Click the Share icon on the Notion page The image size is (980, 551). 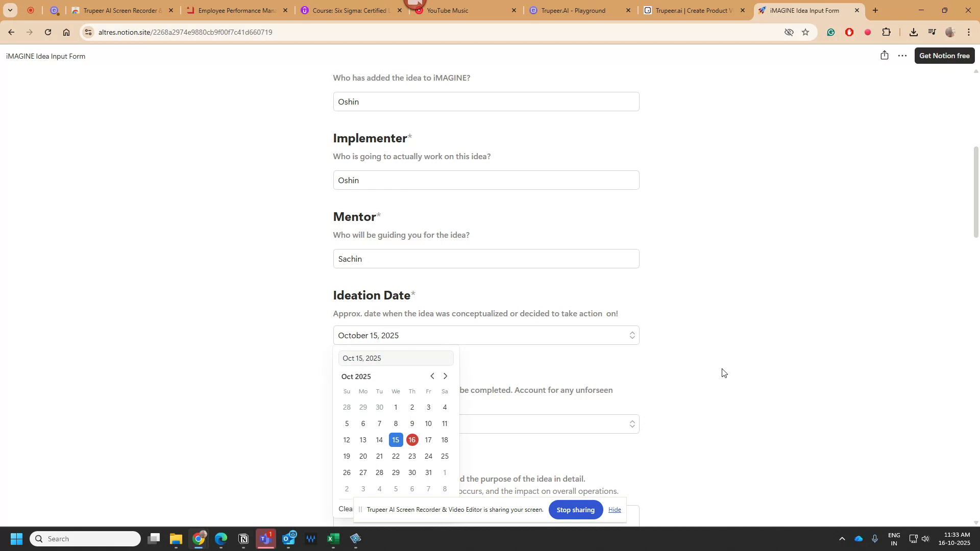(x=885, y=56)
